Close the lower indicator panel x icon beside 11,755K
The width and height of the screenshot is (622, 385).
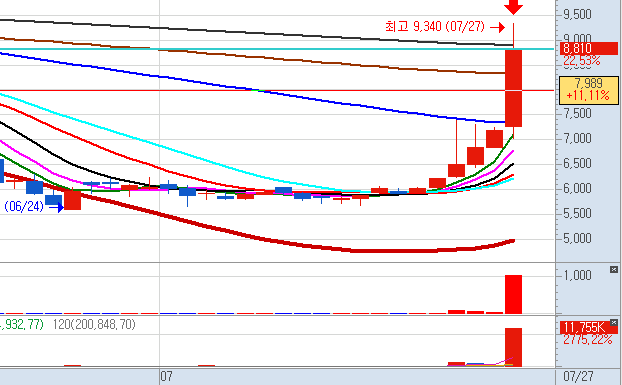pyautogui.click(x=614, y=322)
